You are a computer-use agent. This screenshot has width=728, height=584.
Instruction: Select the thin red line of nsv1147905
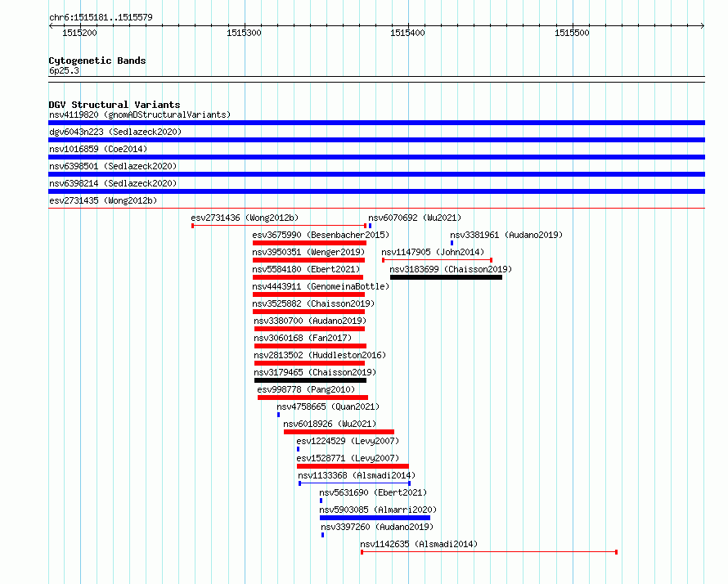click(438, 260)
